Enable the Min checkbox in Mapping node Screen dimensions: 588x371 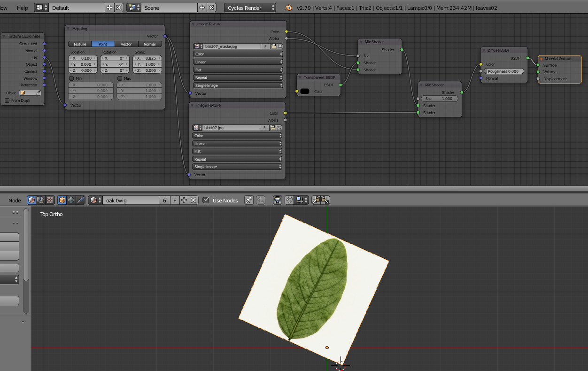tap(71, 78)
